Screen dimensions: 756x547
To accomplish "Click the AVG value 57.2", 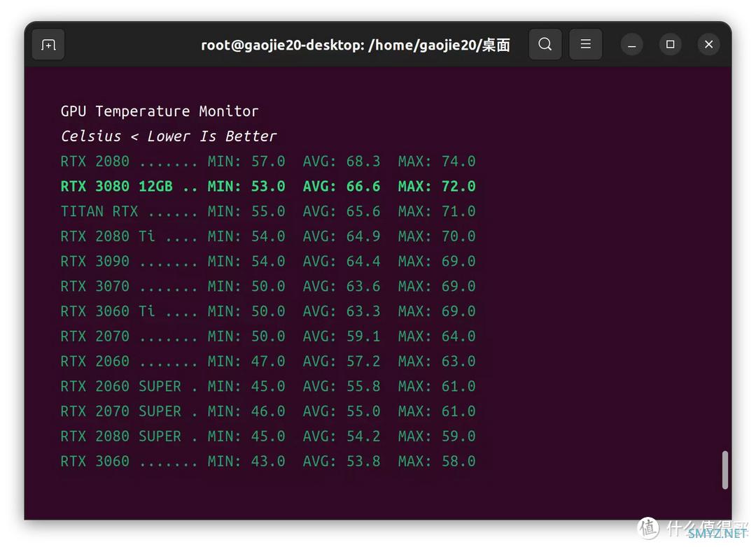I will pyautogui.click(x=363, y=362).
